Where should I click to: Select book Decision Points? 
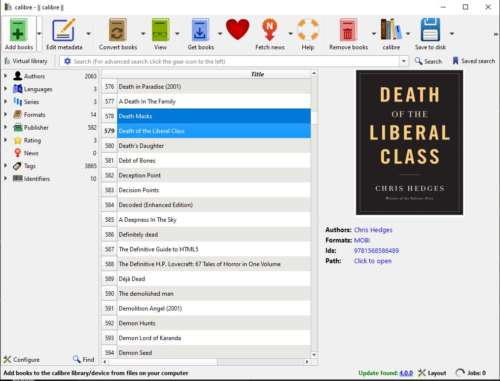214,190
